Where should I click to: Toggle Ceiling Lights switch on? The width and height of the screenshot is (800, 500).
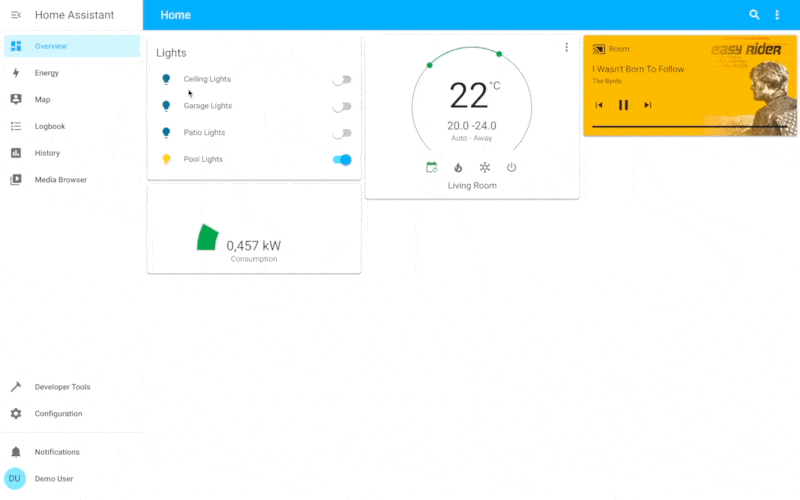tap(342, 80)
